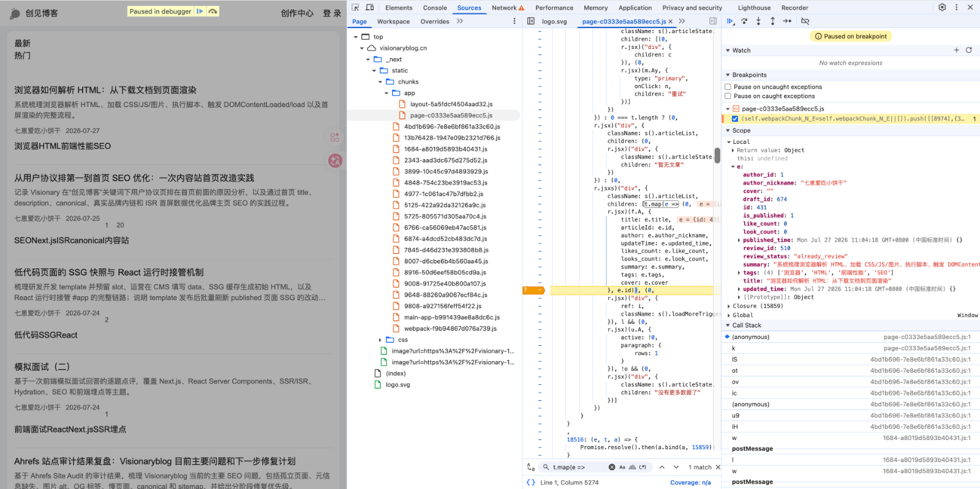Step over from page paused overlay
Image resolution: width=980 pixels, height=489 pixels.
tap(213, 11)
